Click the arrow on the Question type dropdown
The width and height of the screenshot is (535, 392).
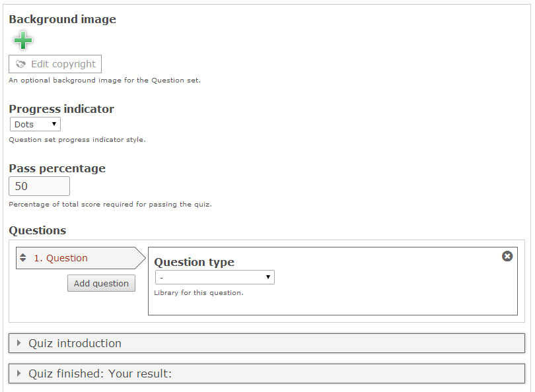(x=268, y=278)
